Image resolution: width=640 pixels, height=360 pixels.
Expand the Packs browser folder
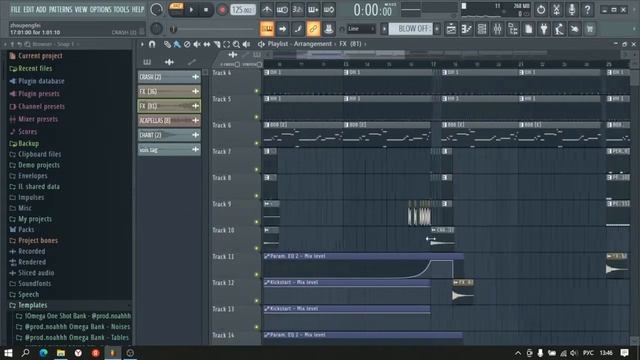point(26,230)
